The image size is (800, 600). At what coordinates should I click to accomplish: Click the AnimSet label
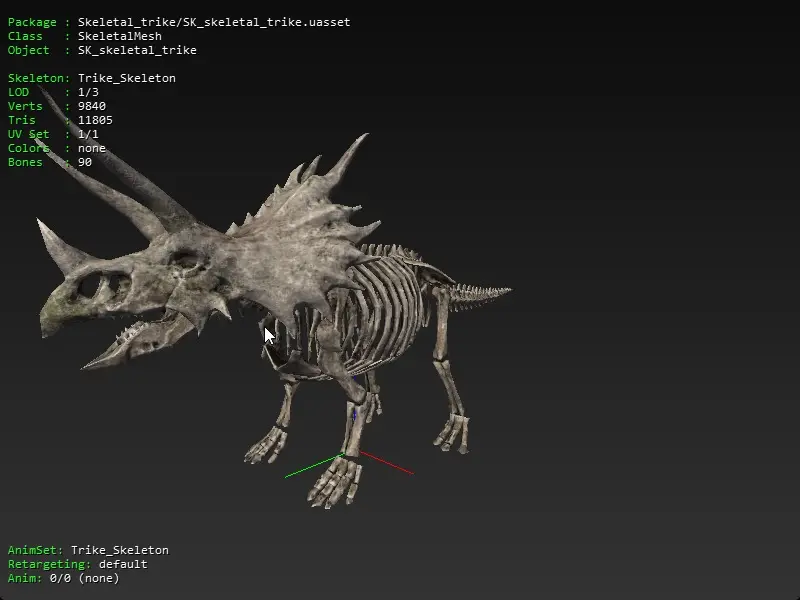[34, 551]
